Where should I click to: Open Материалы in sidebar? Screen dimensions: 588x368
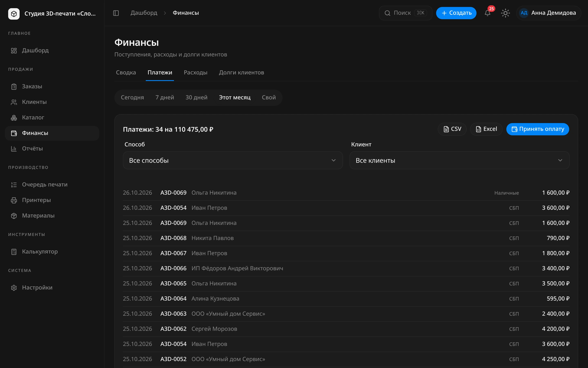click(x=52, y=216)
